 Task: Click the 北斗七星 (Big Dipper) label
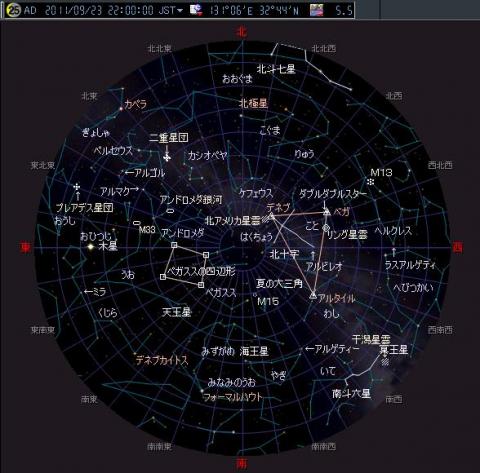click(x=276, y=69)
